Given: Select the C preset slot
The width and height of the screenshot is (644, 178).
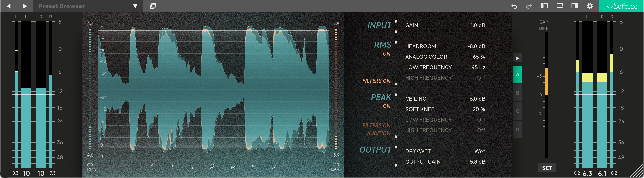Looking at the screenshot, I should pos(518,111).
